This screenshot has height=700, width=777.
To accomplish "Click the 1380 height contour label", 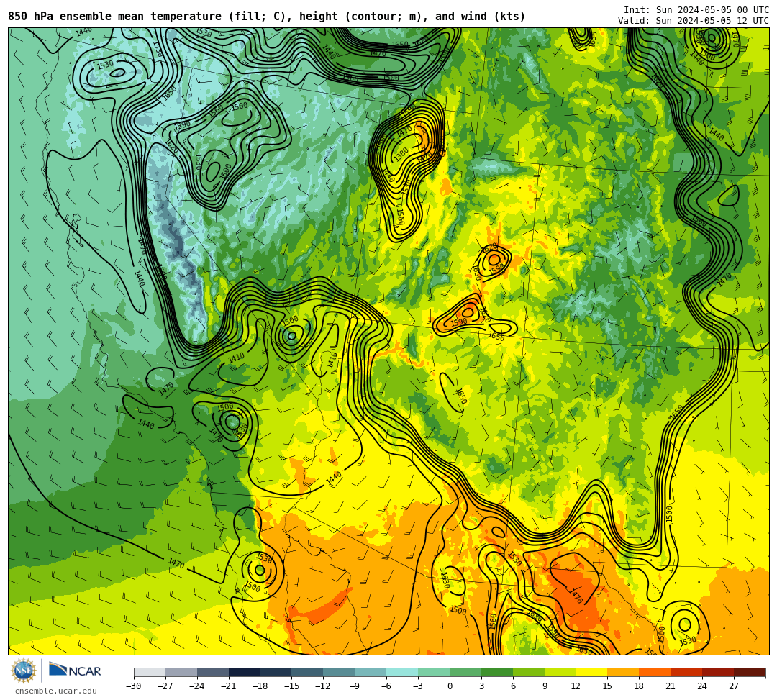I will [401, 153].
